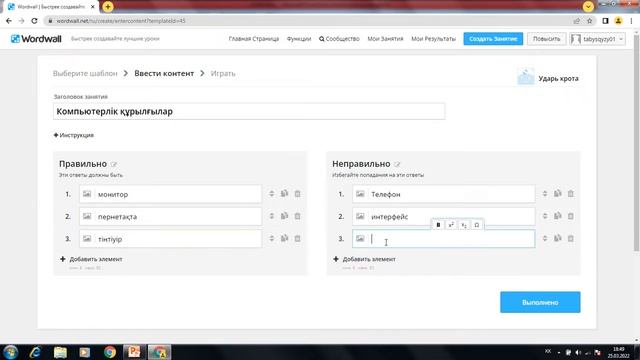640x360 pixels.
Task: Click the 'Выполнено' button
Action: 540,302
